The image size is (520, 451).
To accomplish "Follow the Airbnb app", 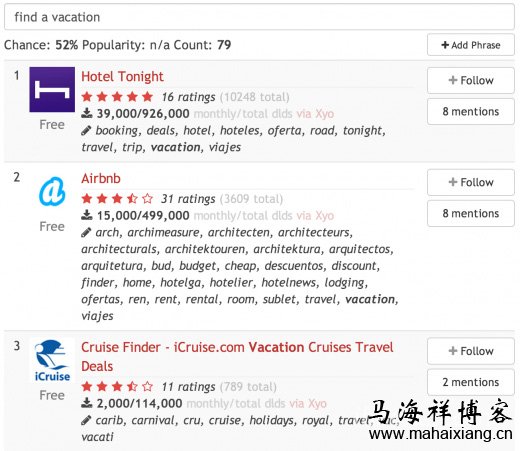I will (471, 182).
